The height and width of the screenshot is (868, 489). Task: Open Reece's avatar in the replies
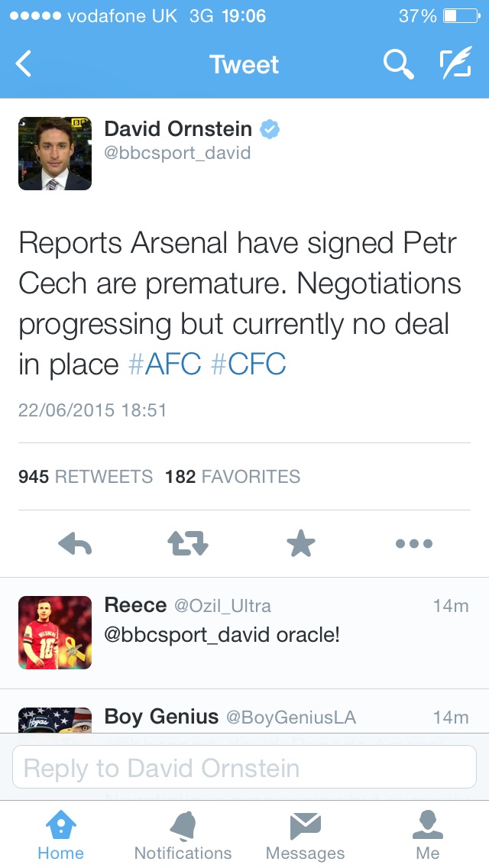point(55,633)
